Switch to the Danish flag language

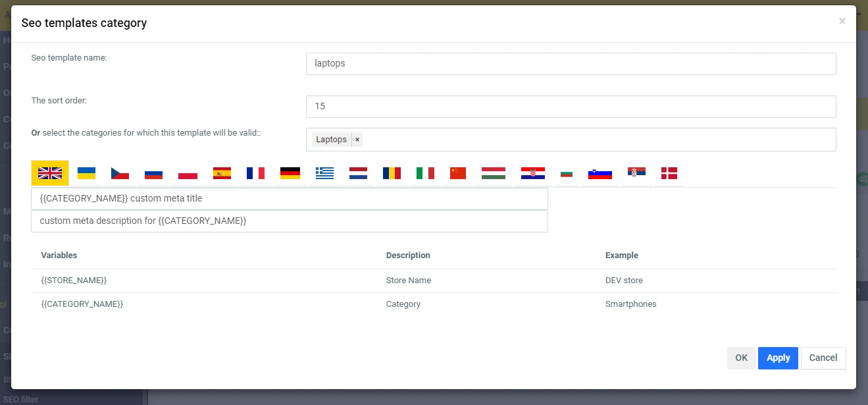click(x=669, y=173)
